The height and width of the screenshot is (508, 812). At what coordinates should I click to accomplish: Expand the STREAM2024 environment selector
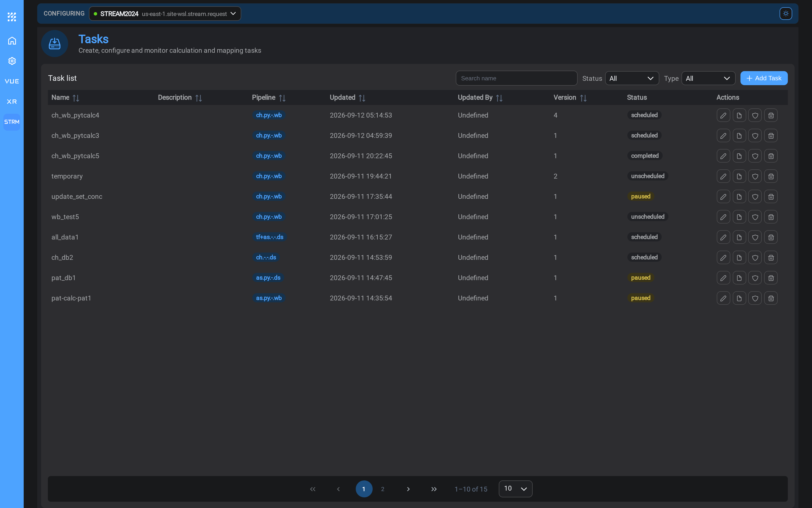165,14
